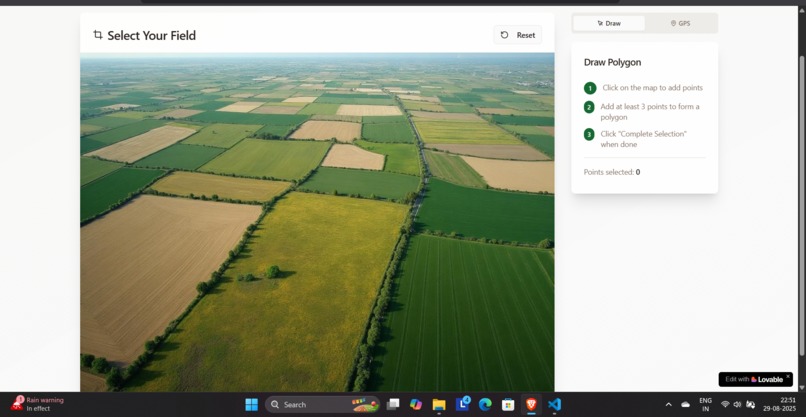Open Microsoft Store from the taskbar
The image size is (806, 417).
pyautogui.click(x=508, y=405)
